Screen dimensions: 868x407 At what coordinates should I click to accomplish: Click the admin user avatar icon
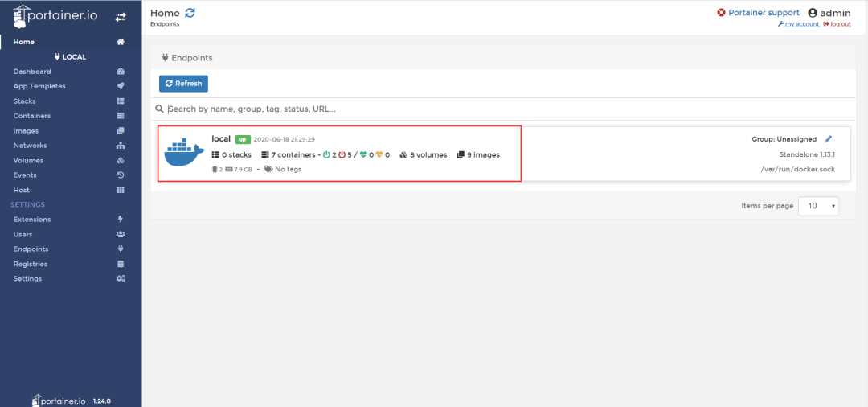coord(813,13)
